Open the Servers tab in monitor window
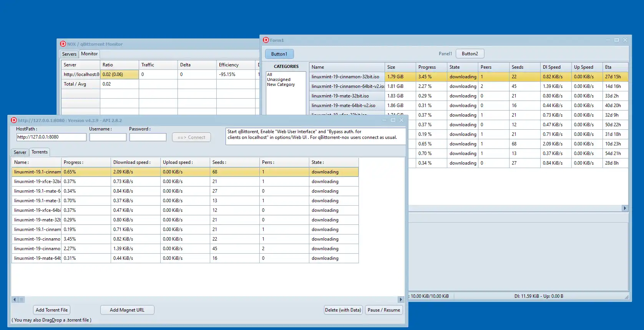The width and height of the screenshot is (644, 330). [x=69, y=54]
